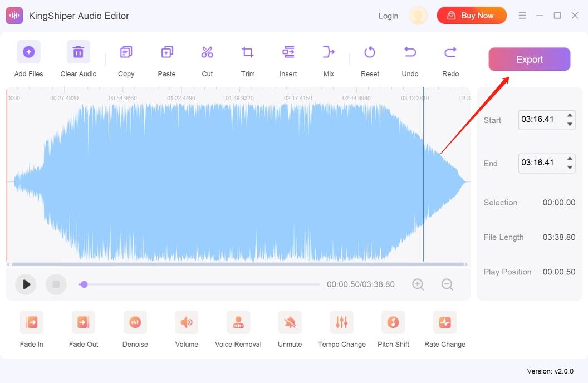The height and width of the screenshot is (383, 588).
Task: Click the 02:44.8980 timeline marker
Action: pos(356,98)
